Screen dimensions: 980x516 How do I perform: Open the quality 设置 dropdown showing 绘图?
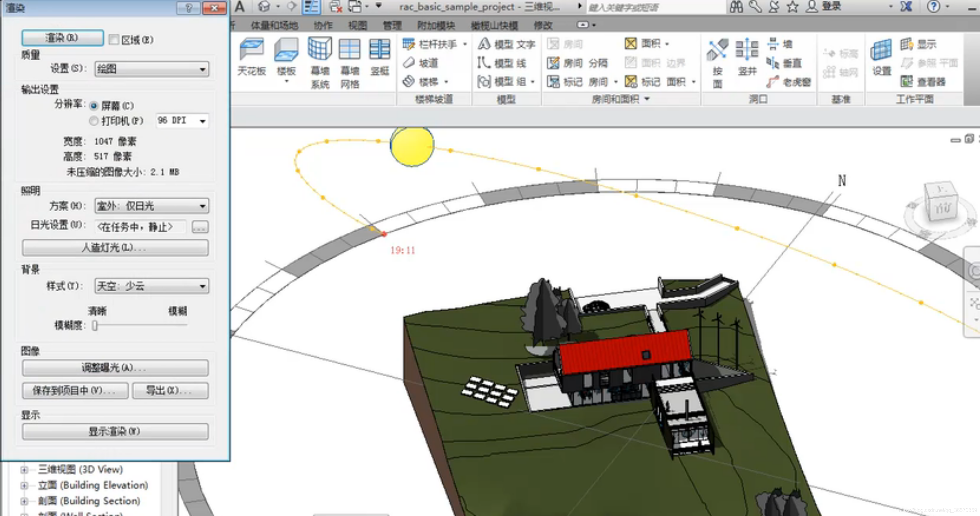point(151,69)
